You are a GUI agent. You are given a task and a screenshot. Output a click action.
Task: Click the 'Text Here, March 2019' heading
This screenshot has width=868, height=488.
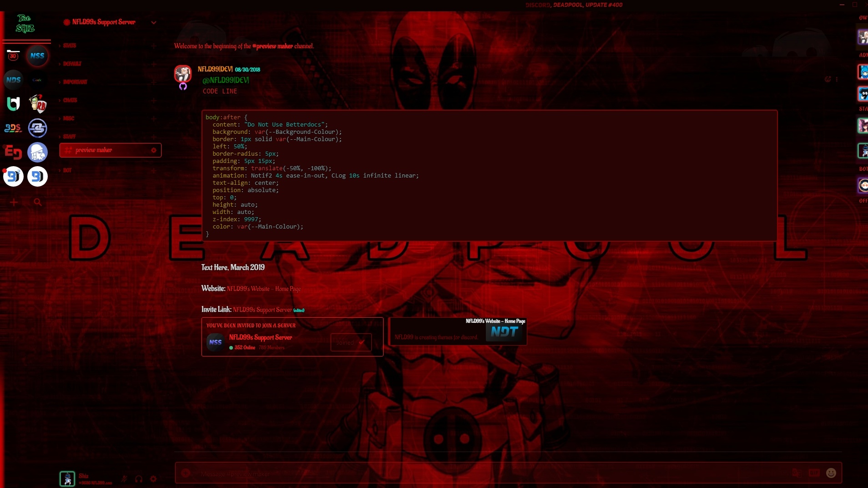(x=233, y=267)
